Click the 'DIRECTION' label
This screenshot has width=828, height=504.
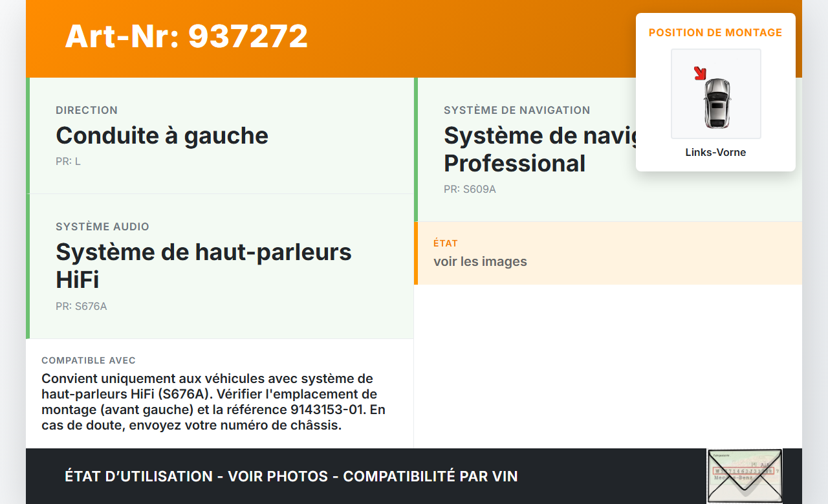point(87,110)
